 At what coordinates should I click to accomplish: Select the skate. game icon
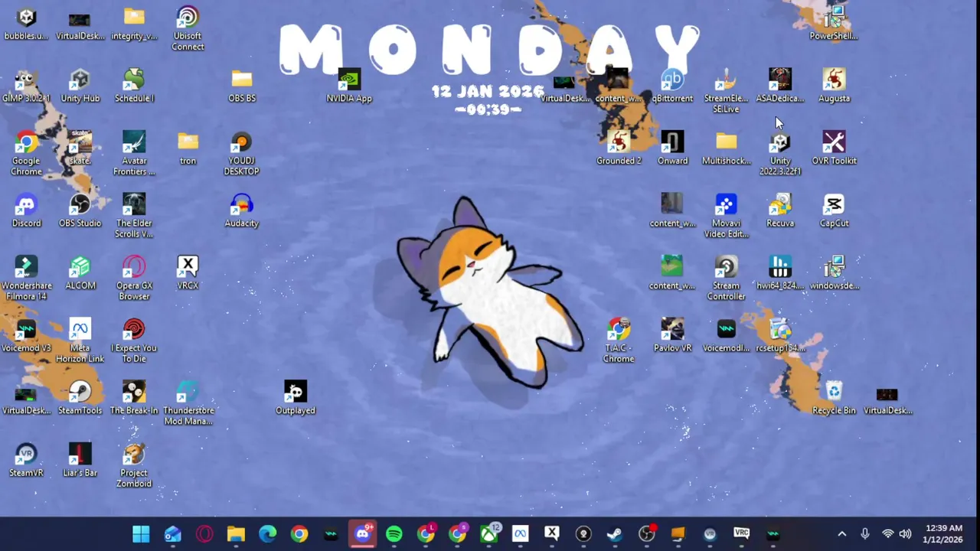click(x=80, y=148)
